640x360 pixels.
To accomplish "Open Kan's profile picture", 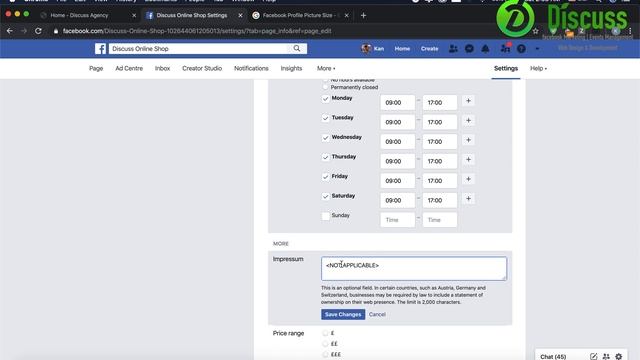I will coord(366,49).
